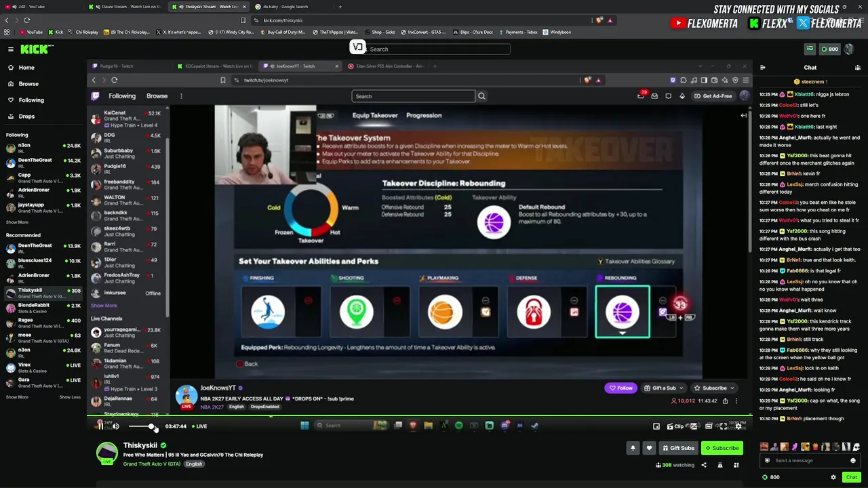Open Following in Kick sidebar
The height and width of the screenshot is (488, 868).
tap(31, 100)
